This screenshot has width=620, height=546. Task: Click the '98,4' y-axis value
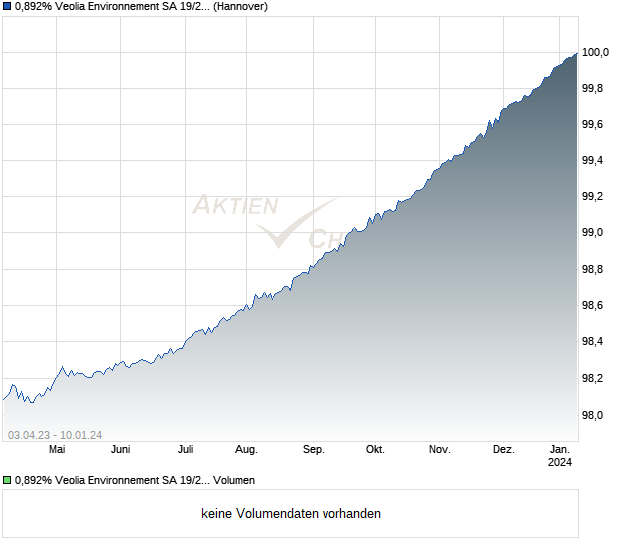pyautogui.click(x=593, y=341)
